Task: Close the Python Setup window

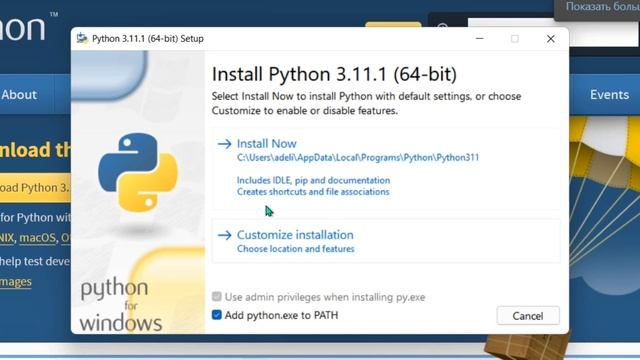Action: (551, 39)
